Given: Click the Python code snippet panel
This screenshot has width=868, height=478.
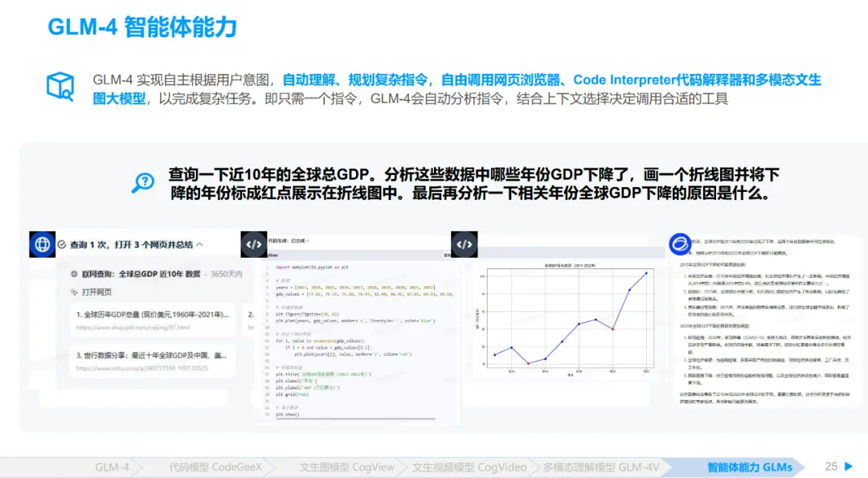Looking at the screenshot, I should click(x=358, y=338).
